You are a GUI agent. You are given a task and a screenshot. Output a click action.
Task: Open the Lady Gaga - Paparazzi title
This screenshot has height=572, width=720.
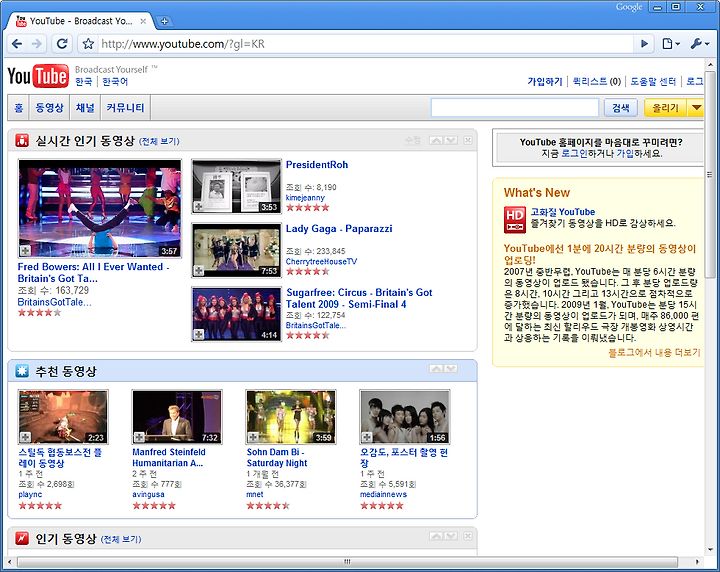click(339, 229)
